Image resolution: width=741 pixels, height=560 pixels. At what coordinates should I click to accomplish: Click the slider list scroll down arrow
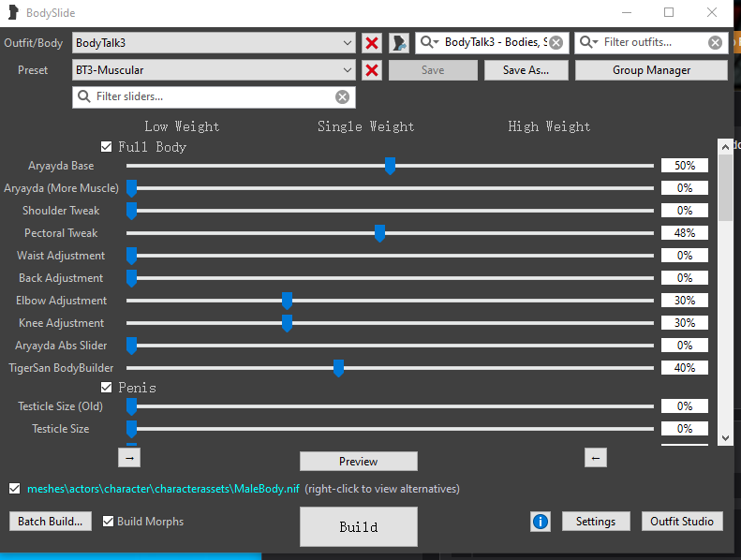click(x=725, y=438)
